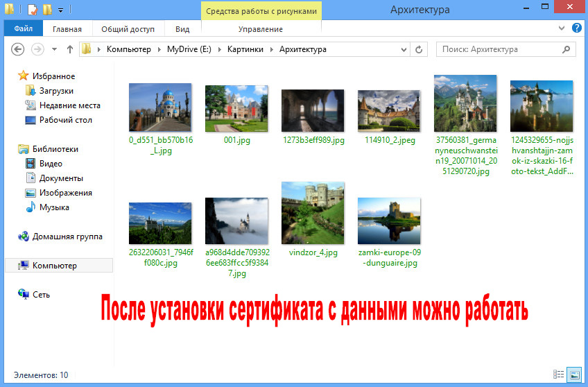588x387 pixels.
Task: Click the Картинки breadcrumb segment
Action: [x=245, y=49]
